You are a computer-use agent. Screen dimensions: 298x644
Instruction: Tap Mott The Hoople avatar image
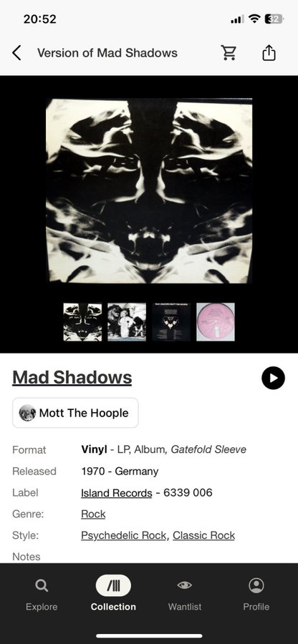[x=27, y=413]
